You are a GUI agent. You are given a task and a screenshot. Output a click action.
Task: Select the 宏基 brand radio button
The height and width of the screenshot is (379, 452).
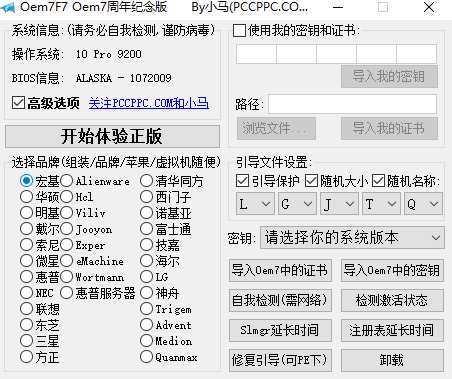tap(26, 181)
